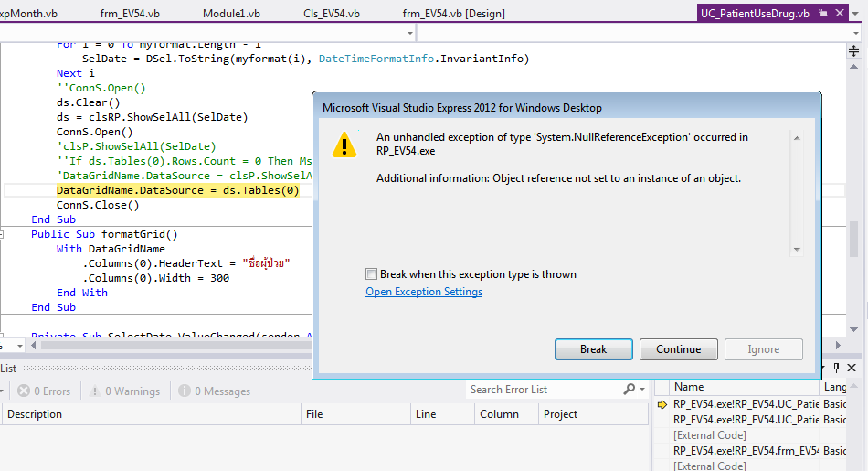Select the first [External Code] call stack row
This screenshot has height=471, width=868.
[x=710, y=435]
